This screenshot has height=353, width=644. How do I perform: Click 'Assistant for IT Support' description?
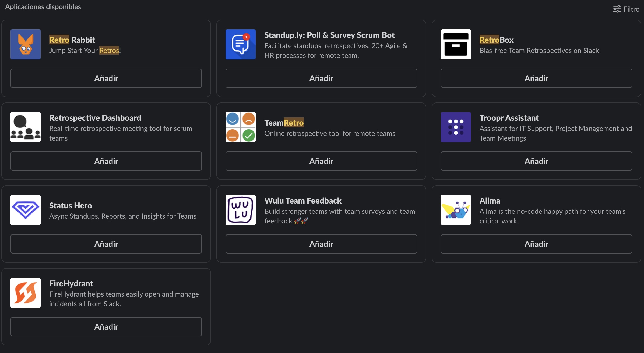click(556, 133)
